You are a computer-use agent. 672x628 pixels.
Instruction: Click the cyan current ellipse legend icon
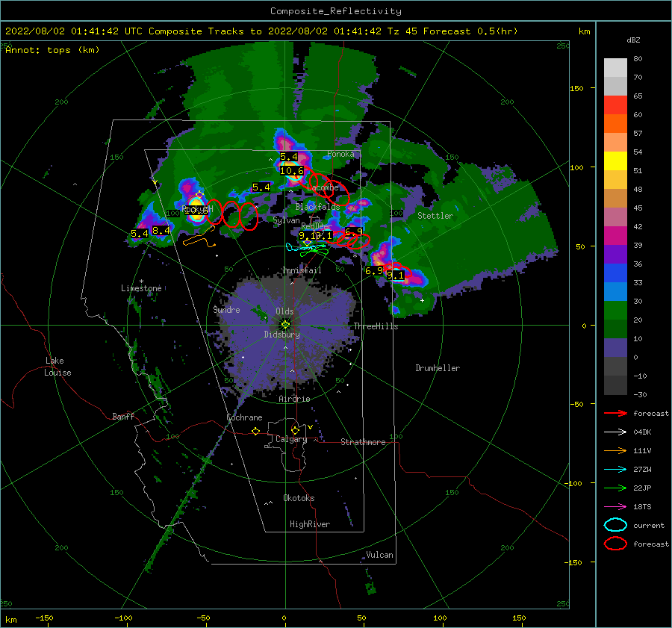pyautogui.click(x=615, y=525)
